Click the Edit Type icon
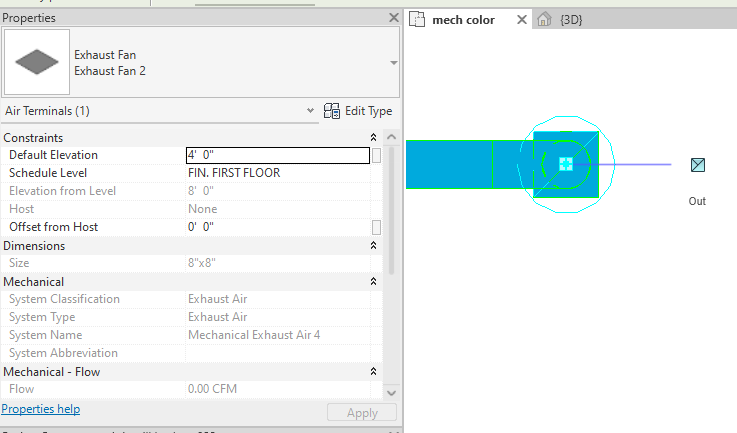 tap(332, 111)
